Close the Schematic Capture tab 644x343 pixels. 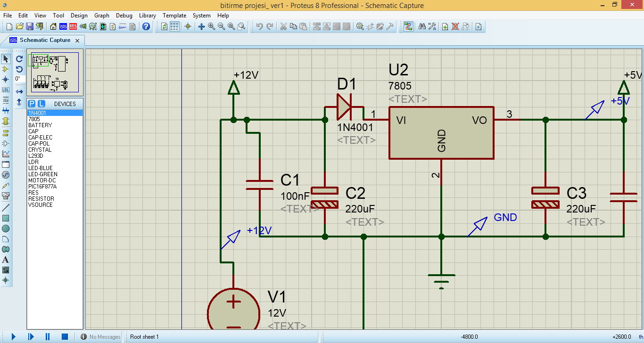pos(78,41)
